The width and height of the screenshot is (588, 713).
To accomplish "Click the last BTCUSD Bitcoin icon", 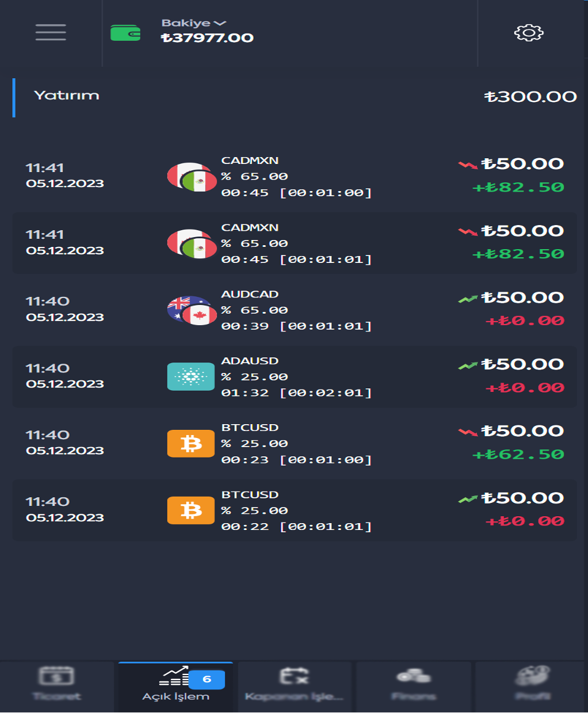I will click(191, 510).
